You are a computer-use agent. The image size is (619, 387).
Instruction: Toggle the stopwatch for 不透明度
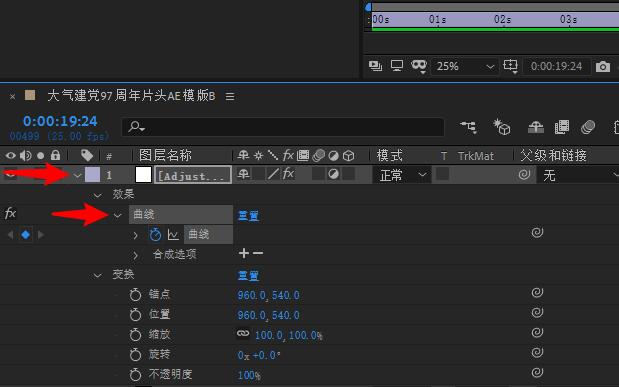tap(135, 374)
